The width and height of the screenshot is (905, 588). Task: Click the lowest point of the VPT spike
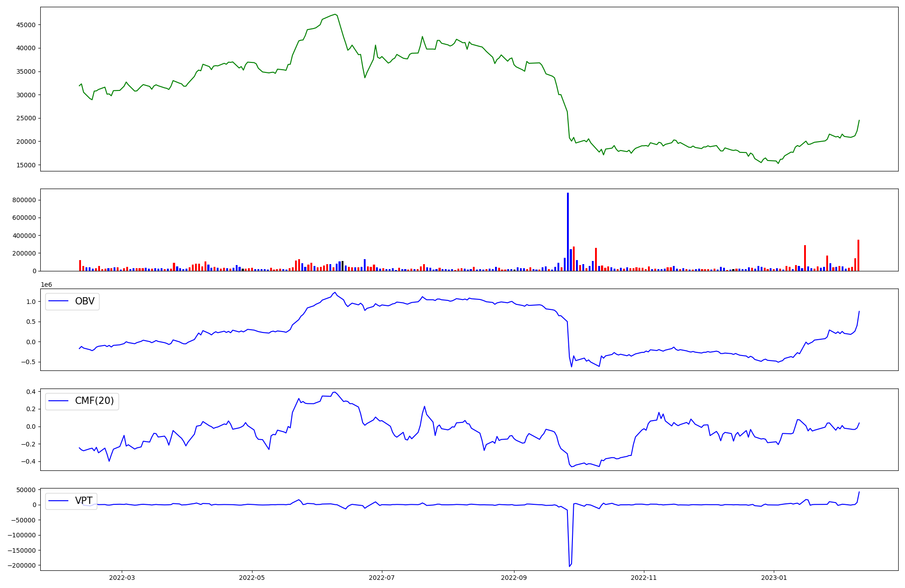click(x=569, y=566)
